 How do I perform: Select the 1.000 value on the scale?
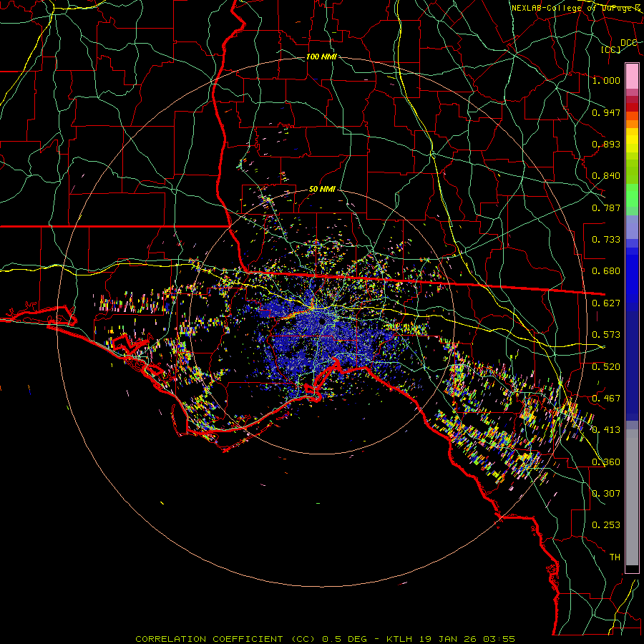pos(606,80)
